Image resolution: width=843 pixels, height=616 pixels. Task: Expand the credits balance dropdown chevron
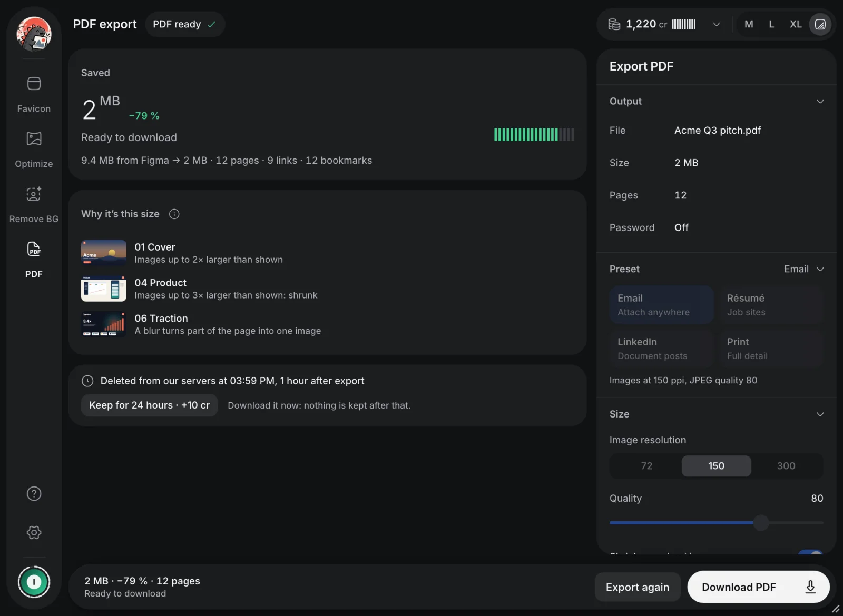point(717,24)
